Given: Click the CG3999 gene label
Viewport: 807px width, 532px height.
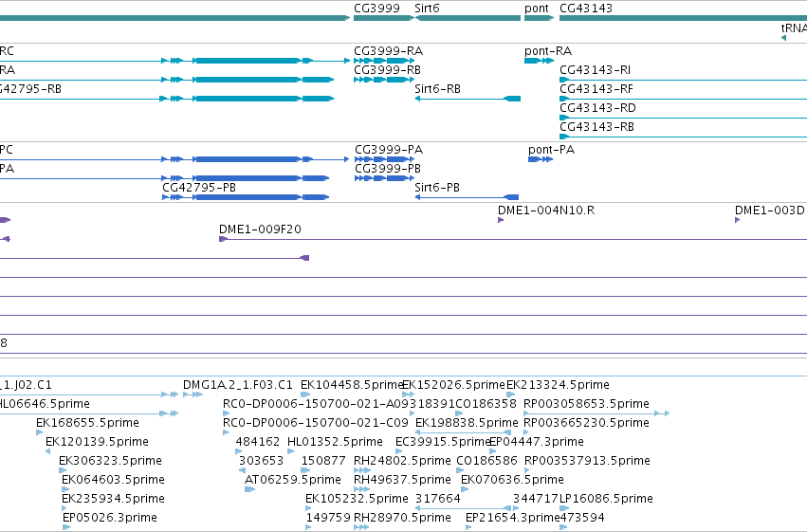Looking at the screenshot, I should (x=376, y=9).
